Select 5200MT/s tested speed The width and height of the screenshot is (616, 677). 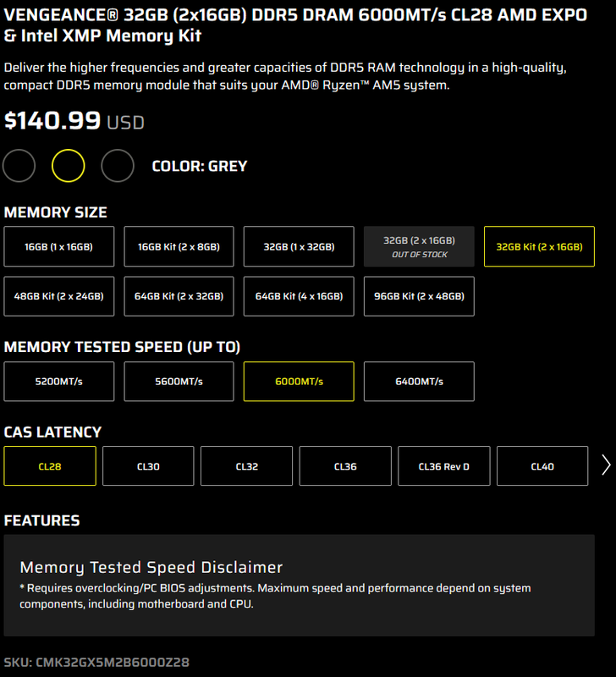pyautogui.click(x=59, y=382)
